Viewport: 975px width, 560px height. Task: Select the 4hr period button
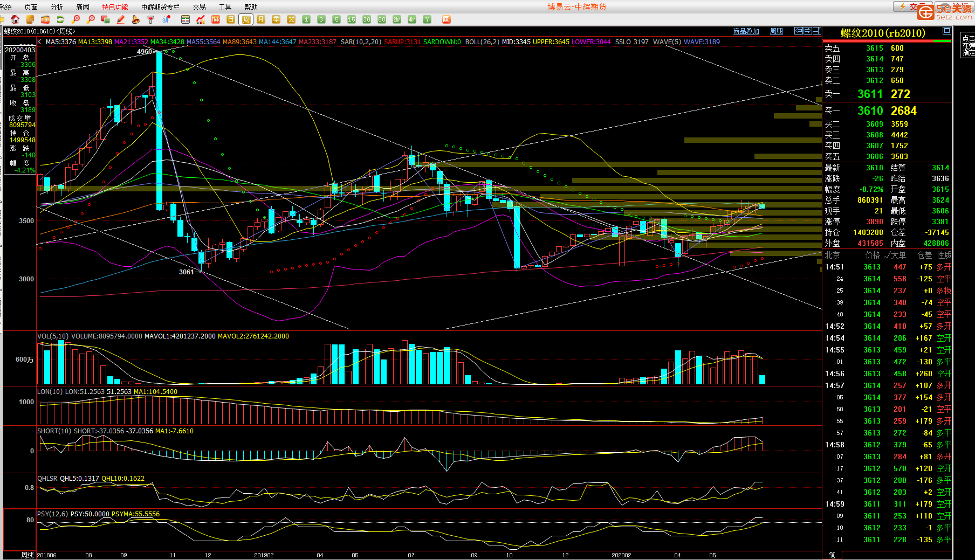click(412, 19)
